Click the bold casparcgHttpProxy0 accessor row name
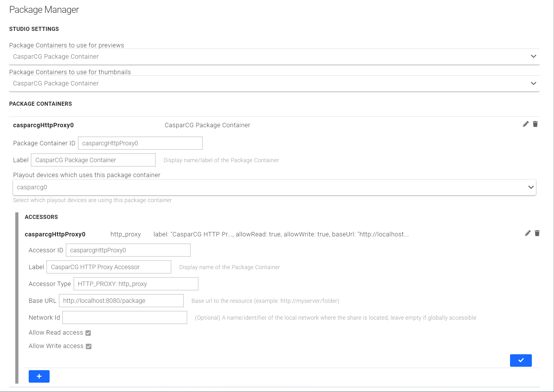 coord(55,234)
